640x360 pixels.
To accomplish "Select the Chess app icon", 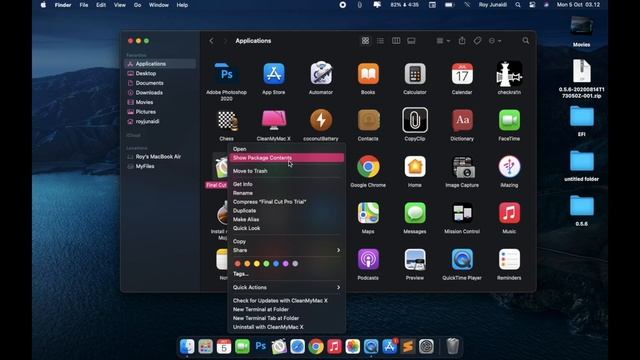I will [x=227, y=120].
